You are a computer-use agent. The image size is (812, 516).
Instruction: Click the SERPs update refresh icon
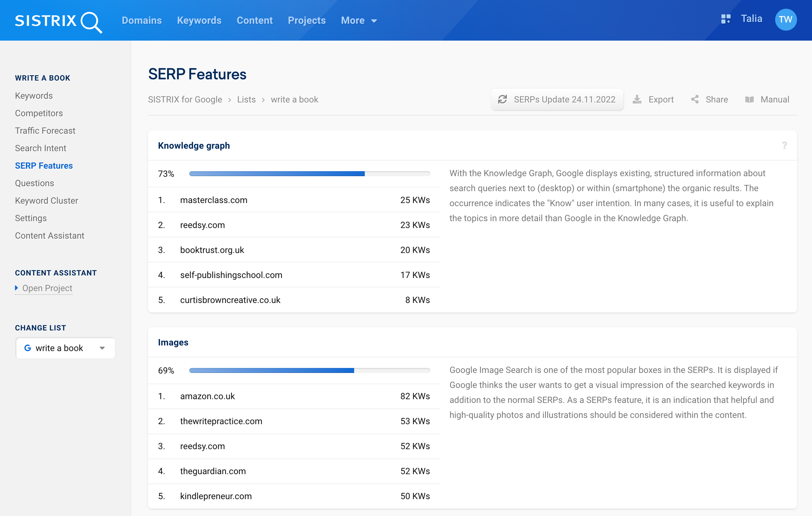click(502, 100)
